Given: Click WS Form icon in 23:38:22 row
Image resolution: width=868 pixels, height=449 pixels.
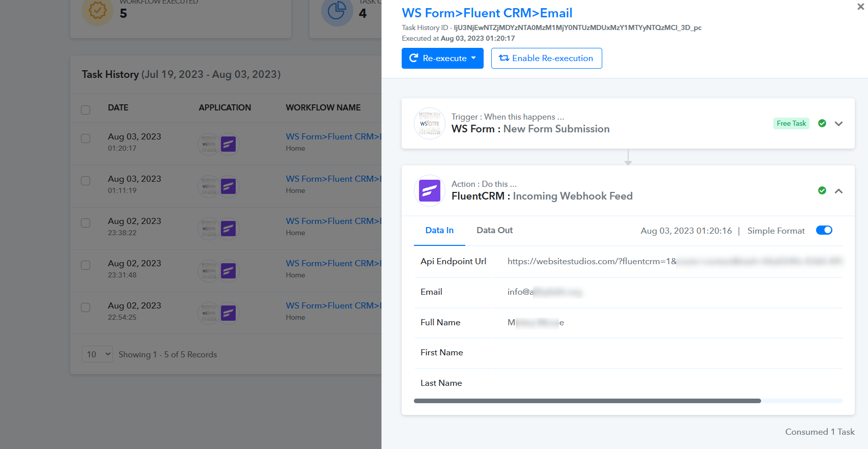Looking at the screenshot, I should (x=209, y=229).
